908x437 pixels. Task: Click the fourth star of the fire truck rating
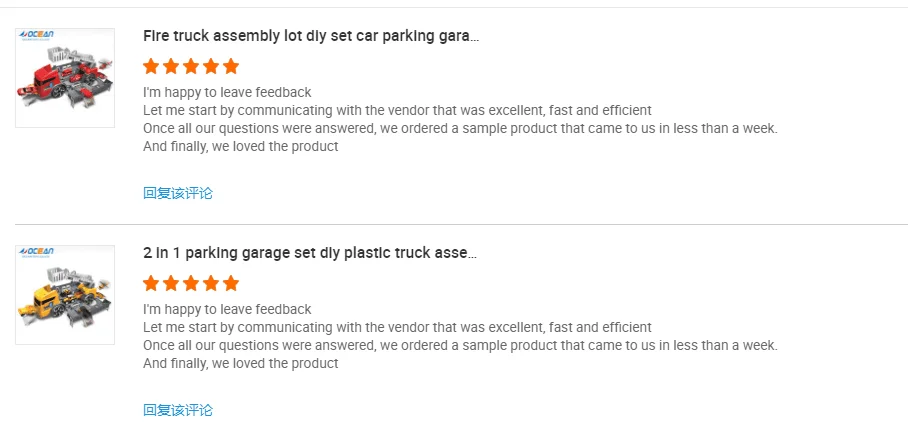tap(211, 67)
